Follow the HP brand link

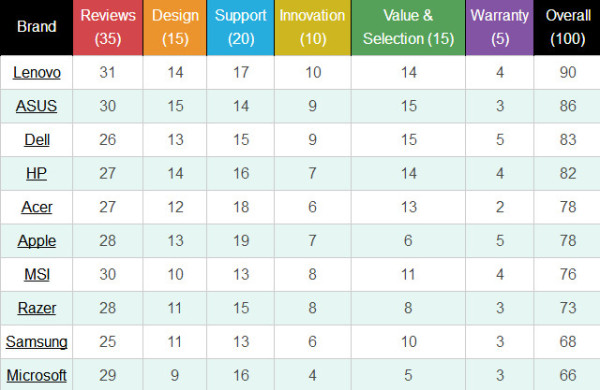click(36, 173)
